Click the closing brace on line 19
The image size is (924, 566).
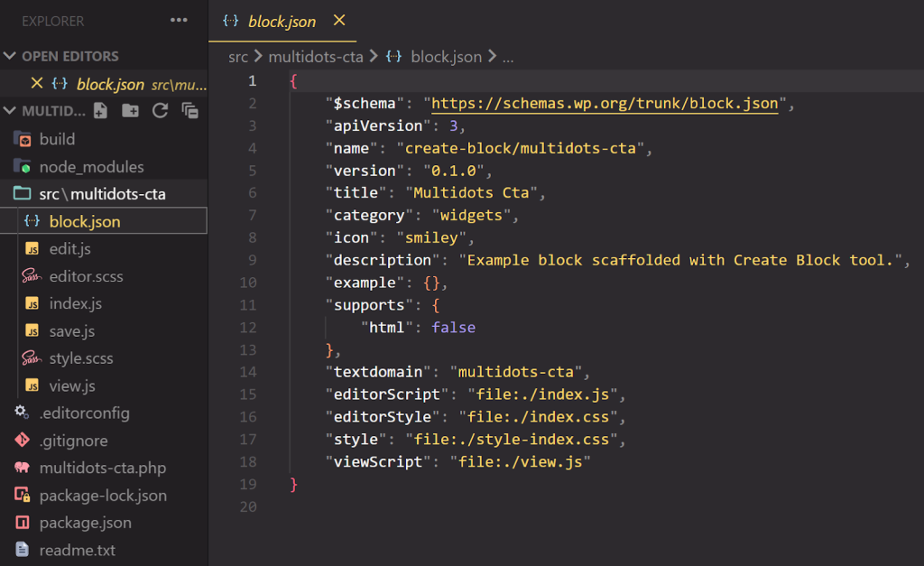(293, 485)
